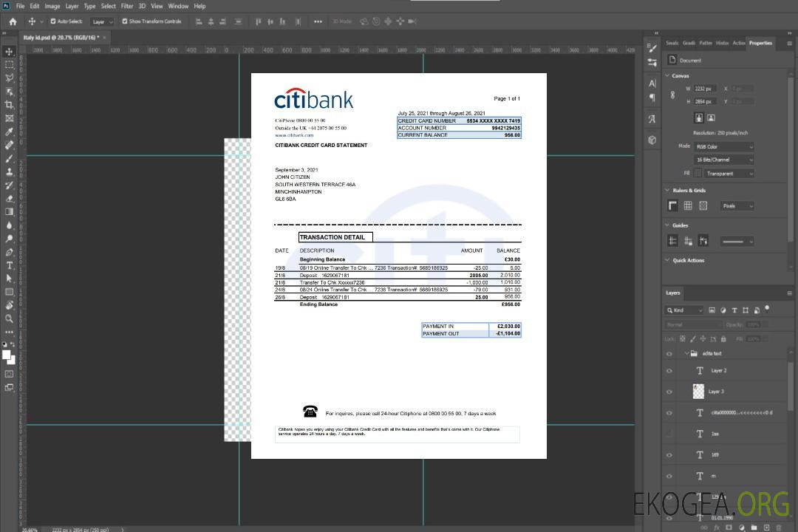The height and width of the screenshot is (532, 798).
Task: Click the Italy id.psd document tab
Action: (x=61, y=37)
